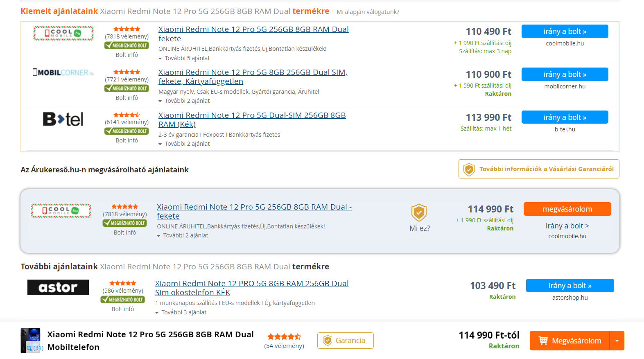Open the 114 990 Ft 'Dual - fekete' offer title
Viewport: 644px width, 359px height.
click(254, 211)
